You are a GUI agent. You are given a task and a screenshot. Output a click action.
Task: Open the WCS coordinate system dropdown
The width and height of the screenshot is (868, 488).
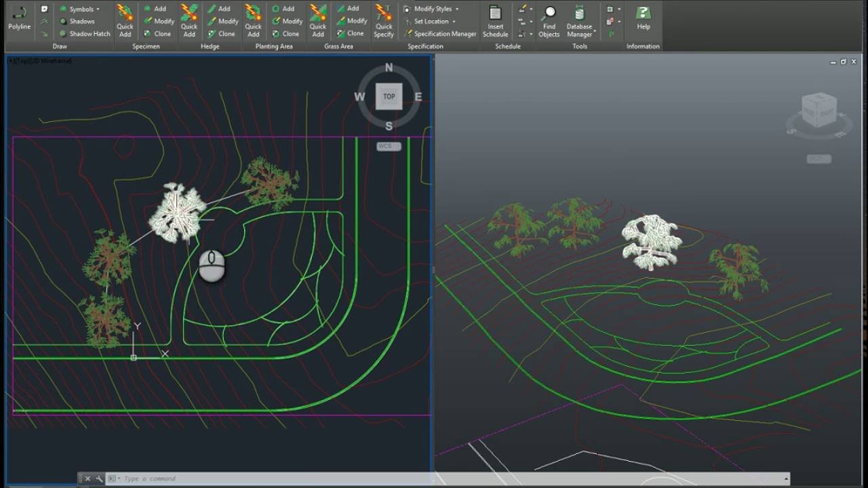tap(389, 146)
